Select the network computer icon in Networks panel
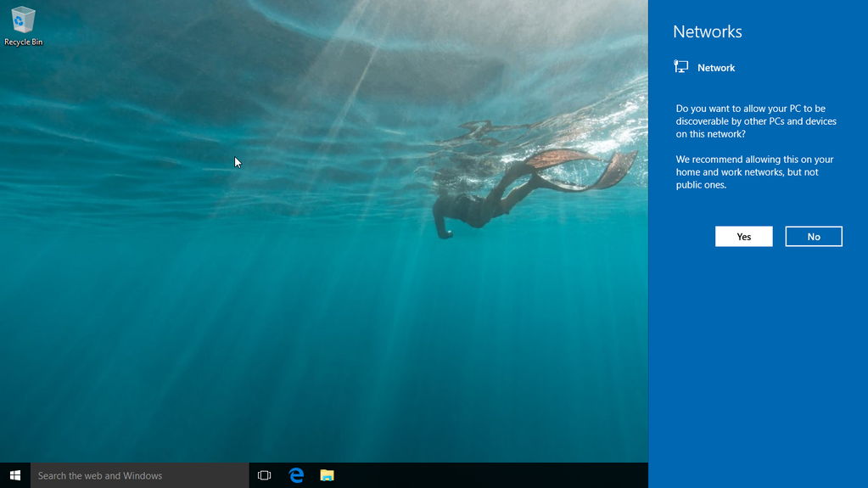The height and width of the screenshot is (488, 868). (680, 67)
